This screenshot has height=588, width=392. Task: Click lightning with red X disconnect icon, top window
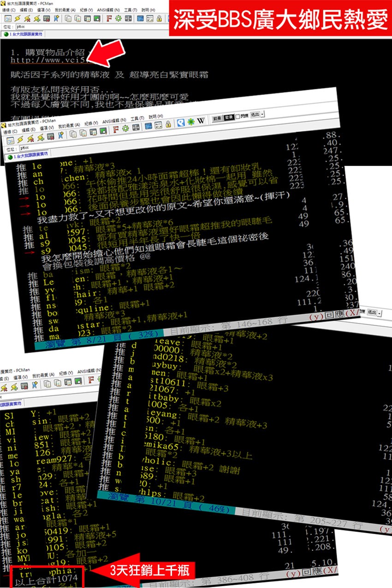click(27, 19)
